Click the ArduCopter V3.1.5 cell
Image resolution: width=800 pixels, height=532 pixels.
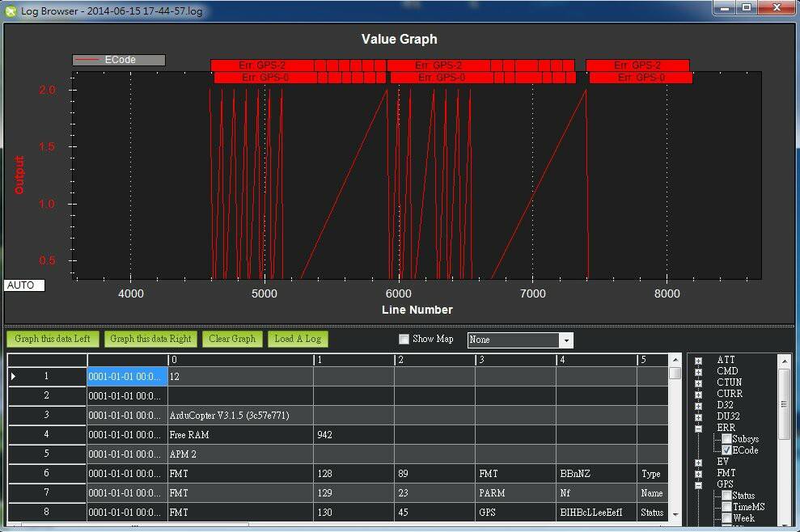240,416
